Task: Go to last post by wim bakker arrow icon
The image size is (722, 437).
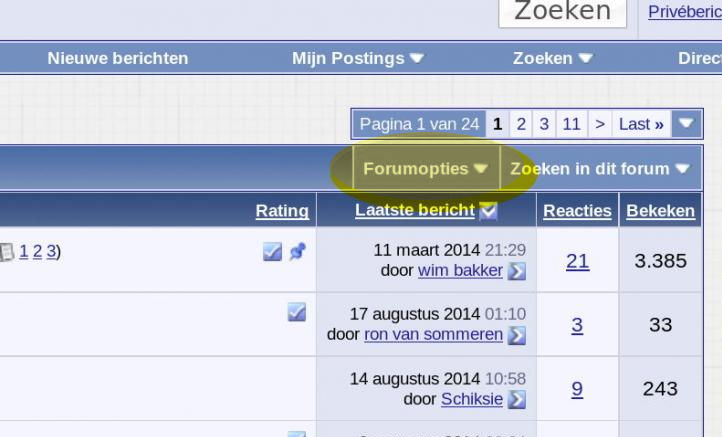Action: click(x=517, y=271)
